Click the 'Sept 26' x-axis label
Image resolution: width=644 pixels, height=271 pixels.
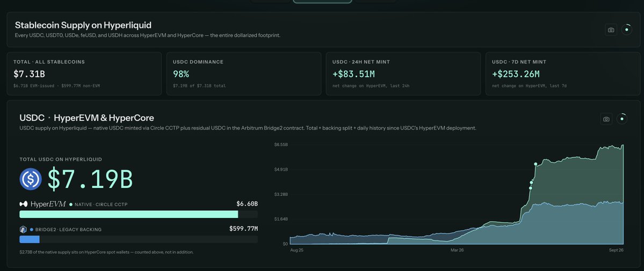coord(616,250)
